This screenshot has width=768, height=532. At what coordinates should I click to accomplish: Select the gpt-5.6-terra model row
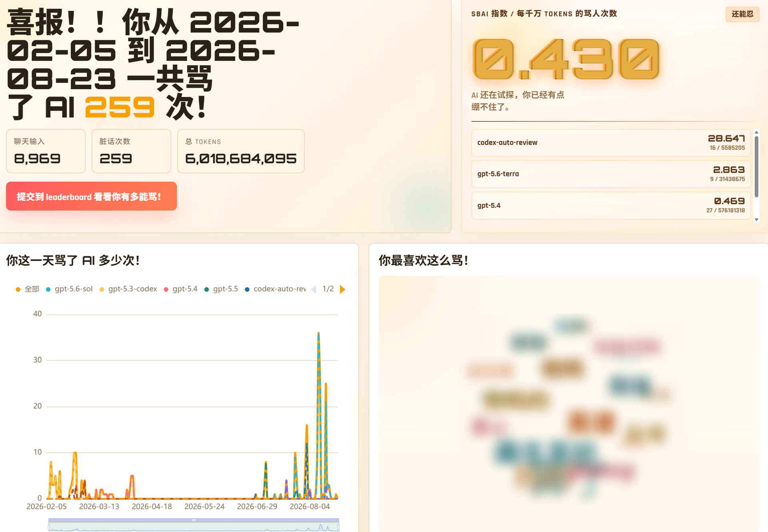(x=611, y=174)
